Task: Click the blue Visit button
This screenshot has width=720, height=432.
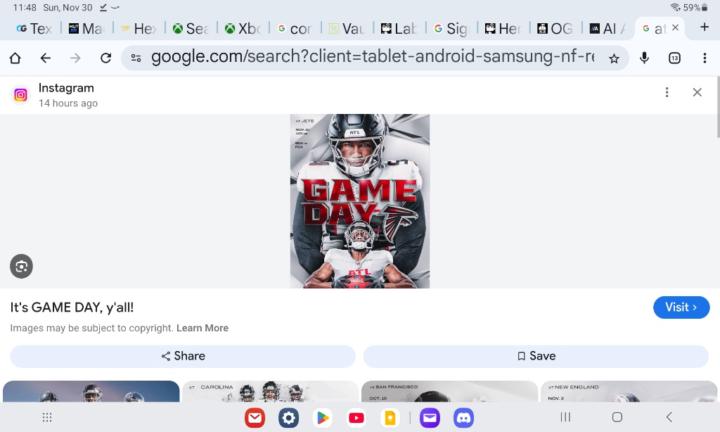Action: point(681,307)
